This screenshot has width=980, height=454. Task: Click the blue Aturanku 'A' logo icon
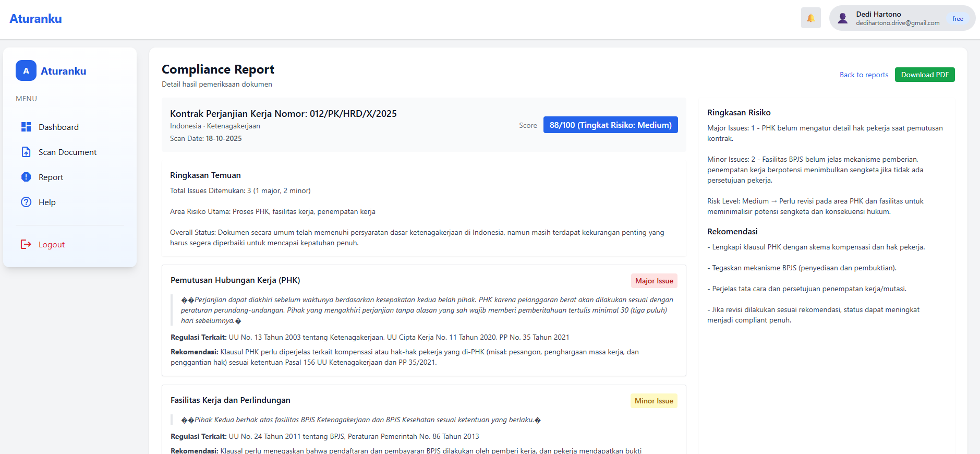(26, 70)
